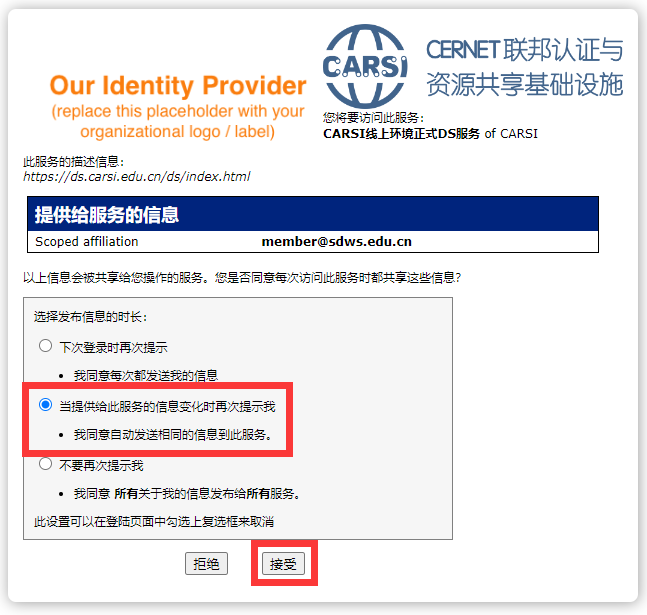Click the CERNET联邦认证与资源共享基础设施 banner text

point(524,67)
